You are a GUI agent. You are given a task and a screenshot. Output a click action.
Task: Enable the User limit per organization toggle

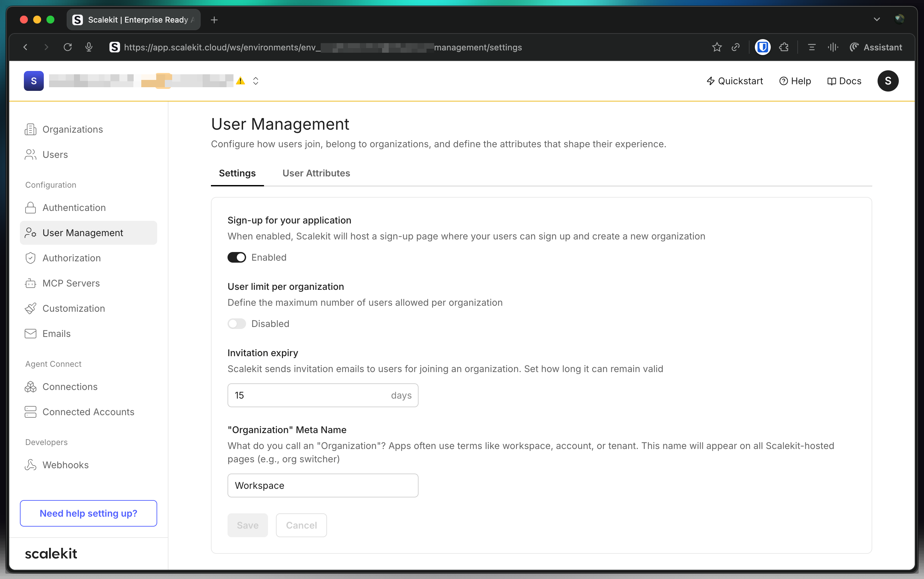coord(237,324)
